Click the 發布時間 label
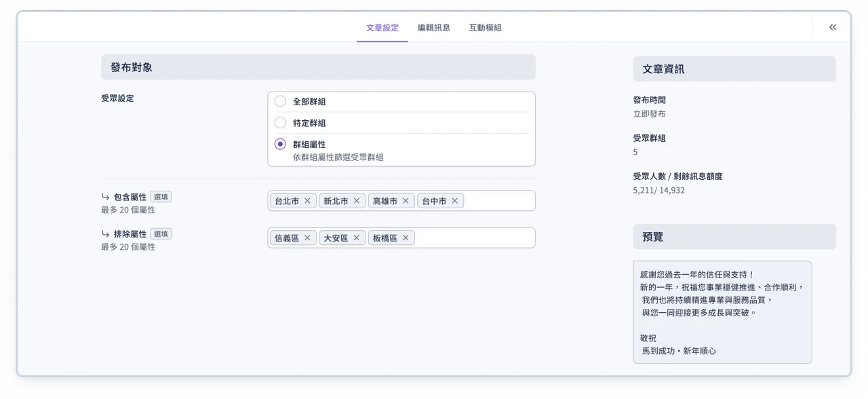The height and width of the screenshot is (399, 868). 650,100
